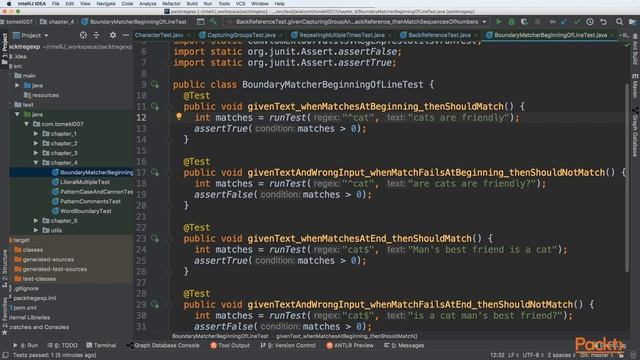640x360 pixels.
Task: Open the Navigate menu
Action: point(106,4)
